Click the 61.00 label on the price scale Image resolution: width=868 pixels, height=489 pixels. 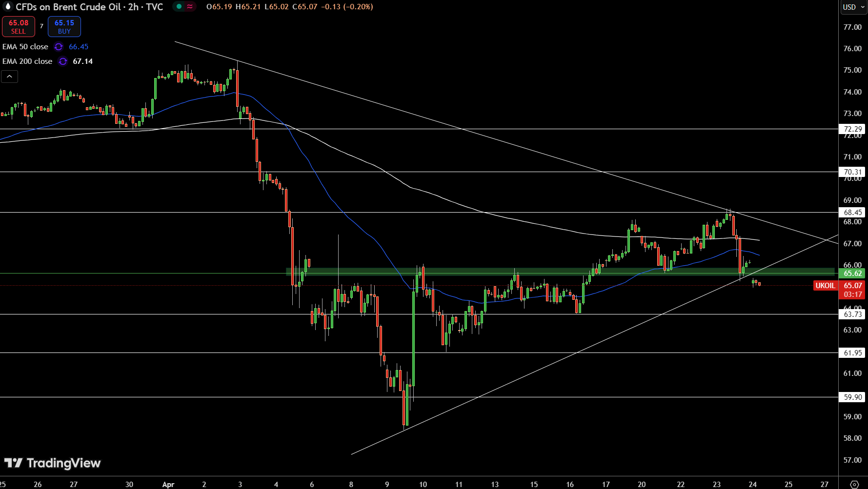pos(853,373)
